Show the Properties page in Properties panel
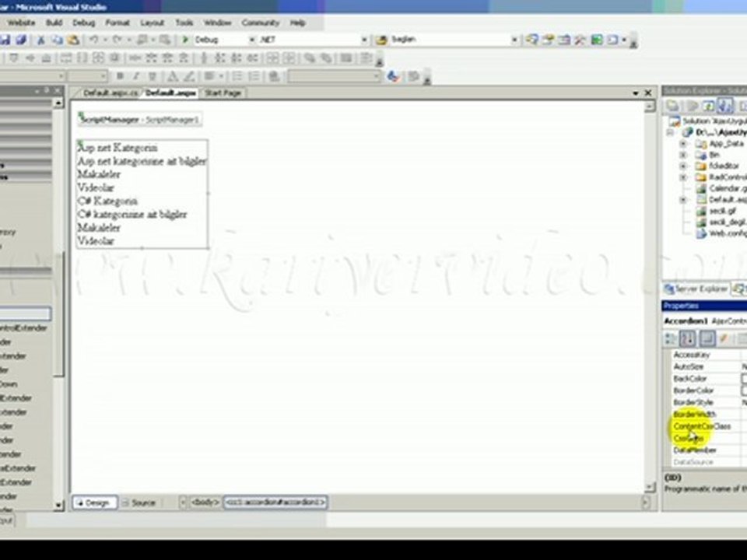 707,339
